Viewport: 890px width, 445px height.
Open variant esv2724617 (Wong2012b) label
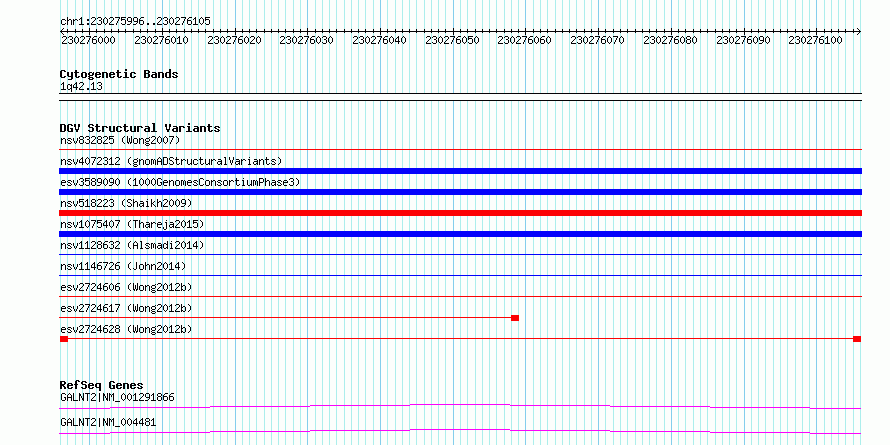point(126,308)
